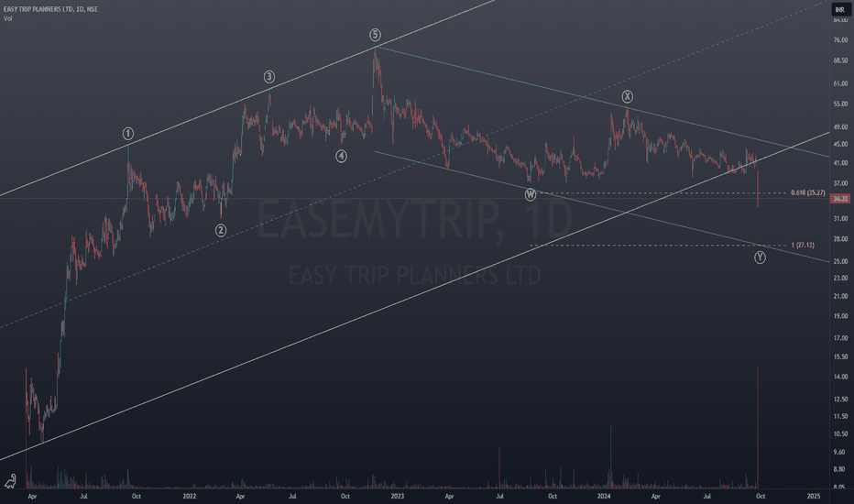Screen dimensions: 854x504
Task: Click the 2024 label on time axis
Action: click(x=604, y=497)
